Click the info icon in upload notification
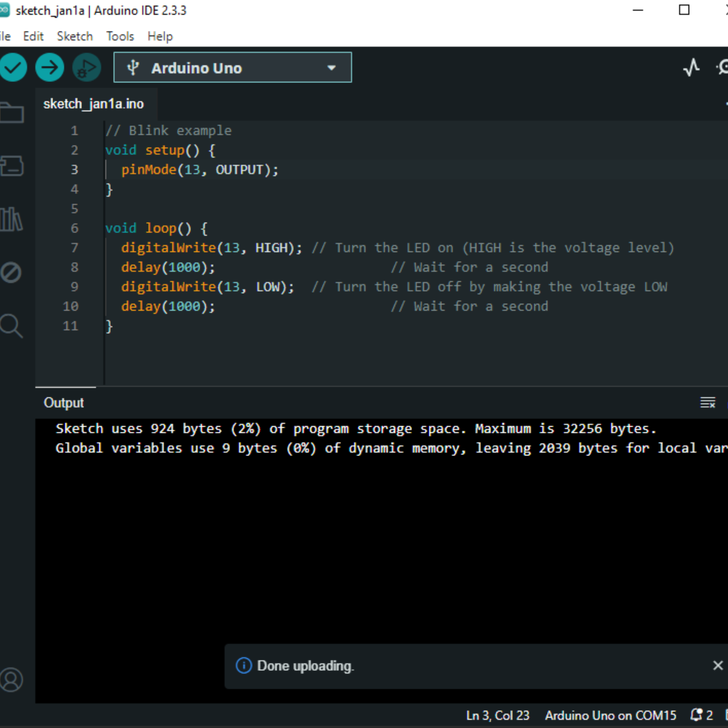The image size is (728, 728). pyautogui.click(x=244, y=666)
